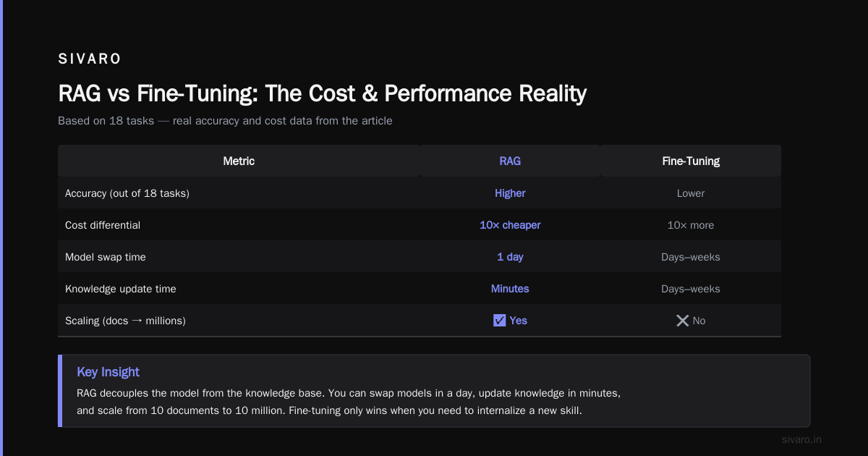Click the Fine-Tuning value Lower
This screenshot has width=868, height=456.
[691, 193]
